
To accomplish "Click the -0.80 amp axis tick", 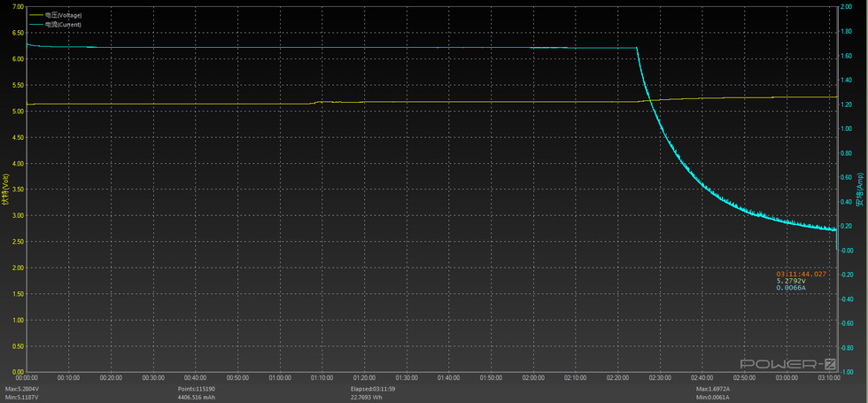I will tap(846, 347).
